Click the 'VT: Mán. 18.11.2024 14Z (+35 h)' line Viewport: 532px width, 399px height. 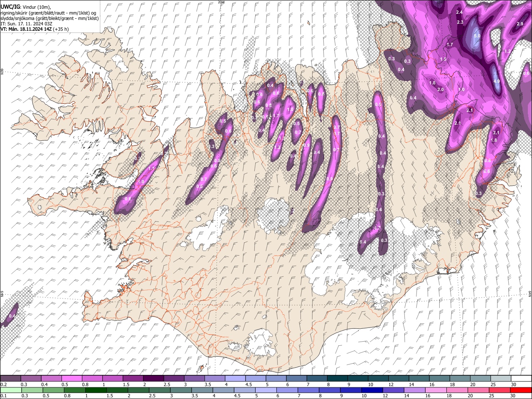pyautogui.click(x=34, y=29)
